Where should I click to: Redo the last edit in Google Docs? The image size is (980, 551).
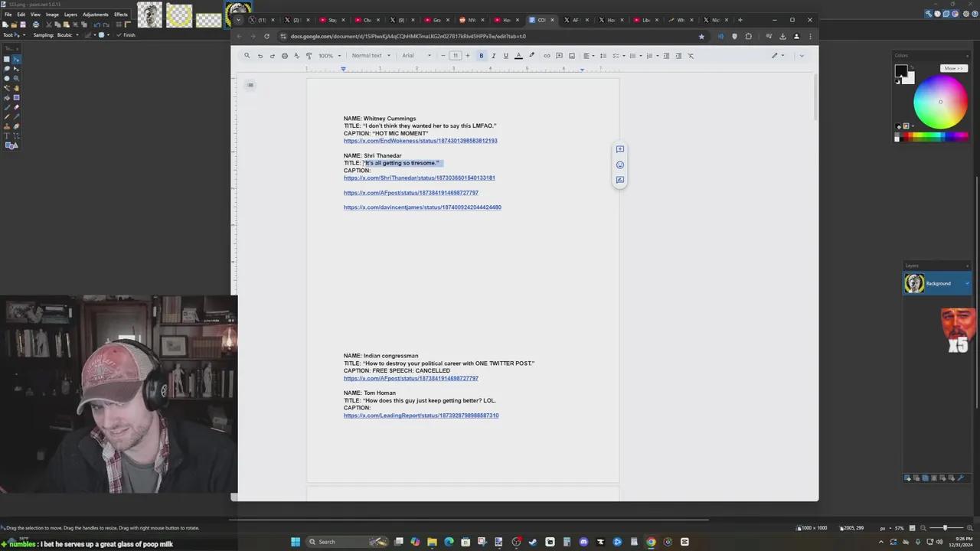click(x=272, y=55)
